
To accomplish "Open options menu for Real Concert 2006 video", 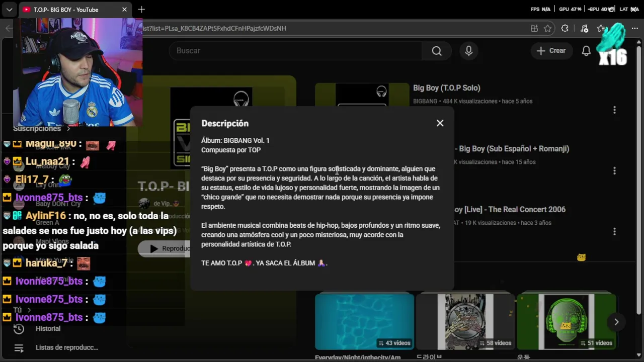I will pyautogui.click(x=614, y=232).
